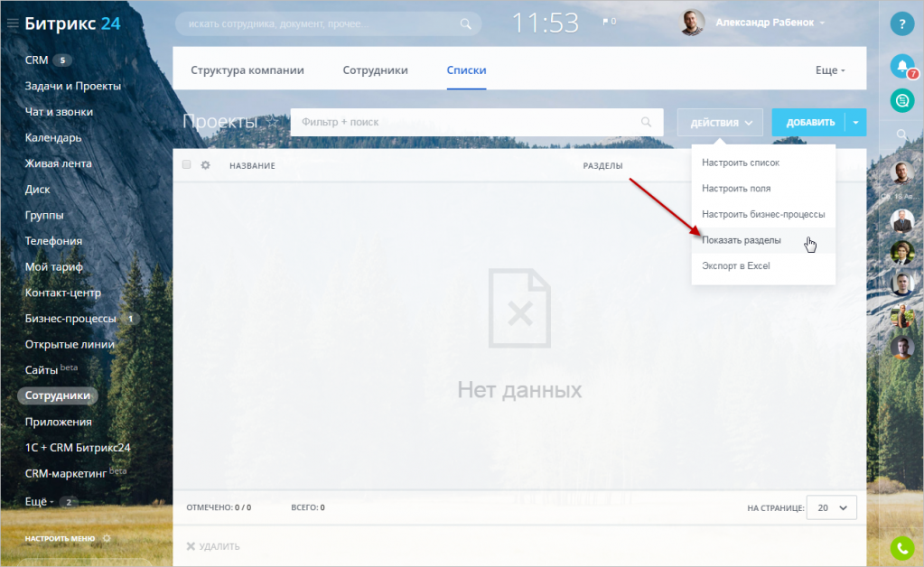Click Настроить меню gear icon
This screenshot has height=567, width=924.
point(107,538)
